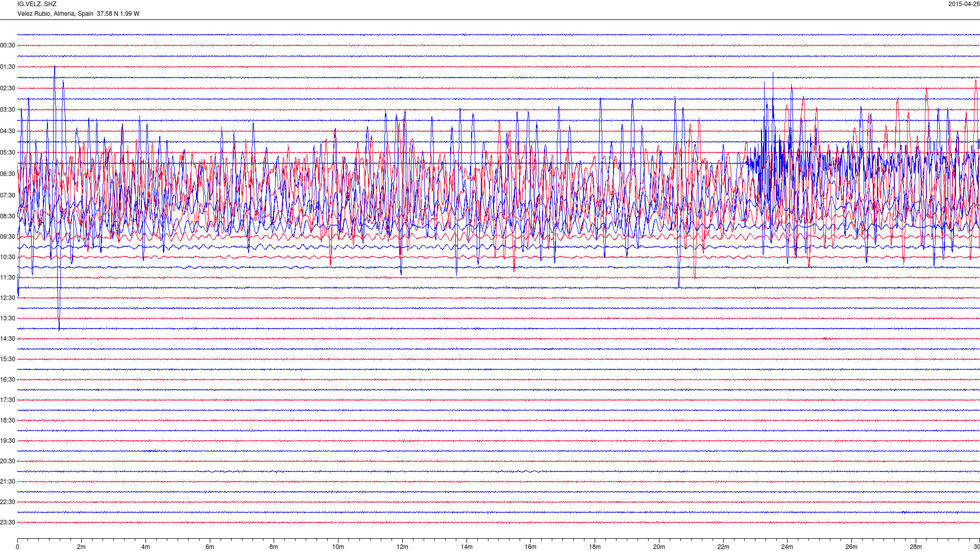
Task: Select the 22:30 time label
Action: point(8,502)
